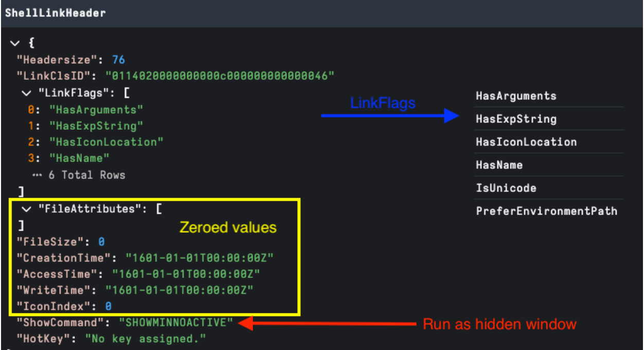Click the SHOWMINNOACTIVE ShowCommand value
644x350 pixels.
click(x=176, y=323)
